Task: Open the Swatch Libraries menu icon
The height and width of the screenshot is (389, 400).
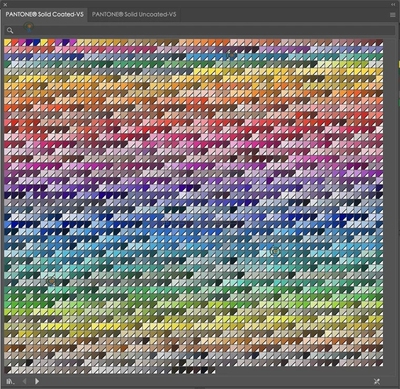Action: tap(10, 381)
